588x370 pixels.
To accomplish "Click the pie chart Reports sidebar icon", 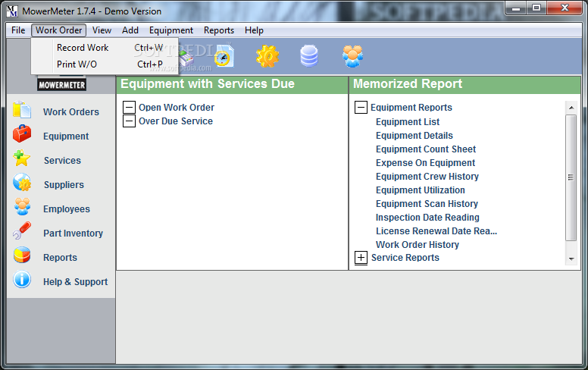I will click(x=22, y=256).
